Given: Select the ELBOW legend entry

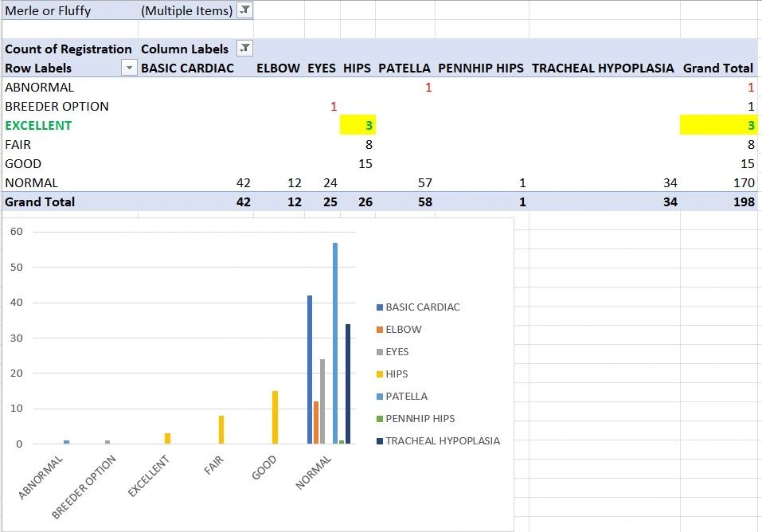Looking at the screenshot, I should pyautogui.click(x=404, y=329).
